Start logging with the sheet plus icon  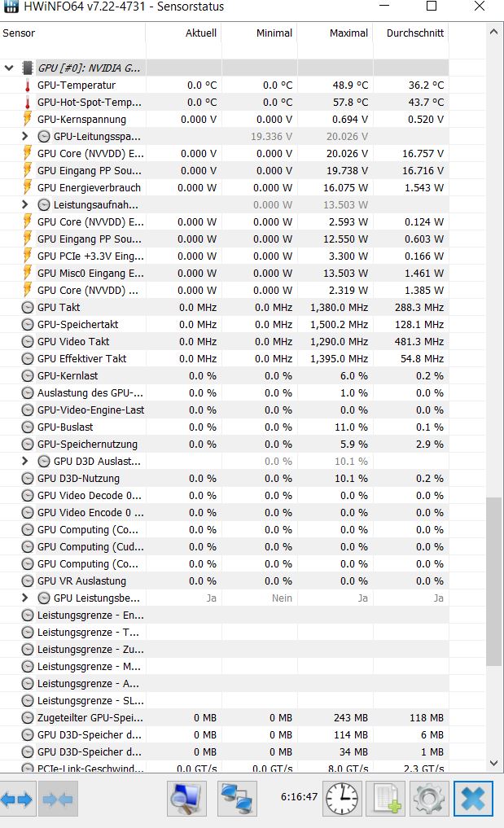(387, 799)
